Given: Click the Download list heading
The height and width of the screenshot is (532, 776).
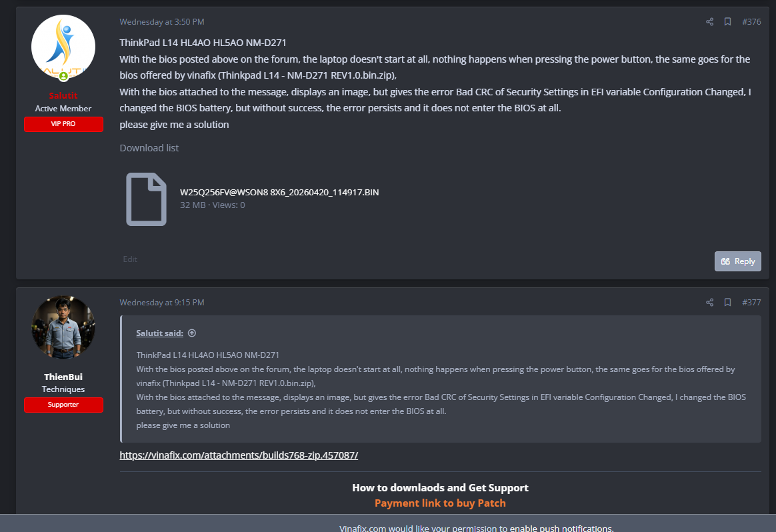Looking at the screenshot, I should pyautogui.click(x=149, y=147).
